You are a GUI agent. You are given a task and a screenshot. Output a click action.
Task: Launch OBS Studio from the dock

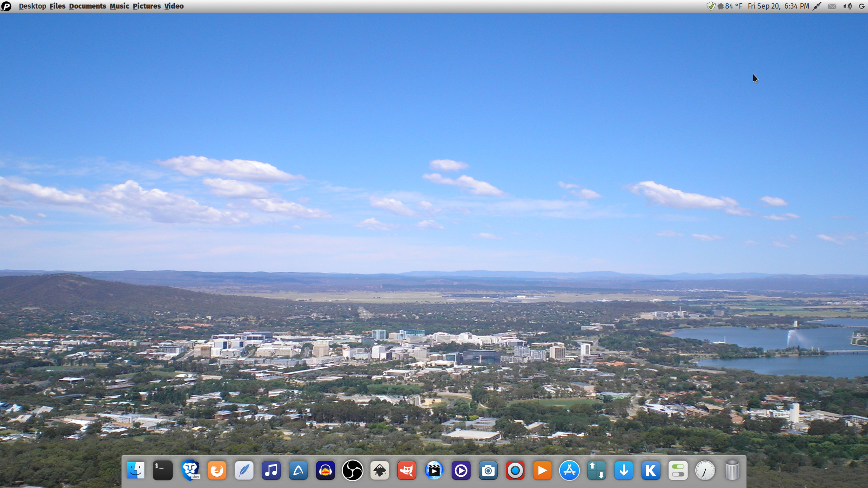pyautogui.click(x=353, y=471)
